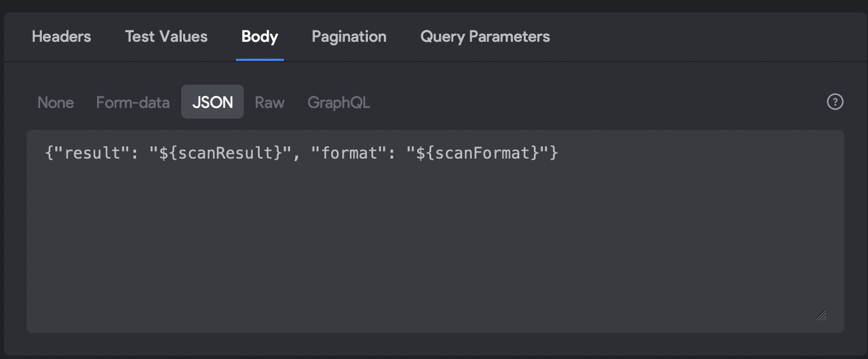Switch to the Headers tab
The width and height of the screenshot is (868, 359).
point(61,37)
